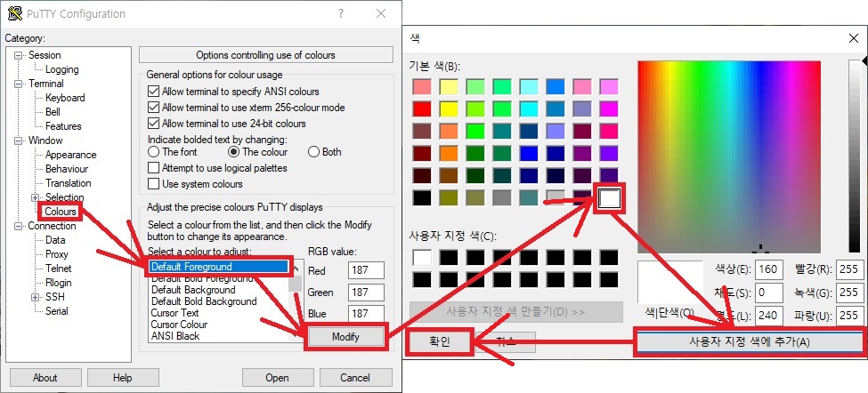Open the Telnet category
This screenshot has width=868, height=393.
click(59, 269)
